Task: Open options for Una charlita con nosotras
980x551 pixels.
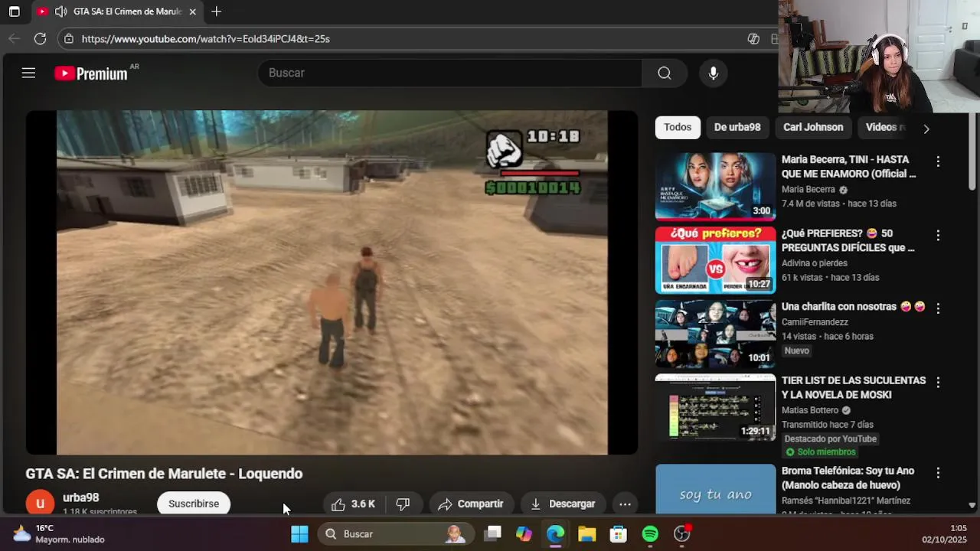Action: click(x=938, y=308)
